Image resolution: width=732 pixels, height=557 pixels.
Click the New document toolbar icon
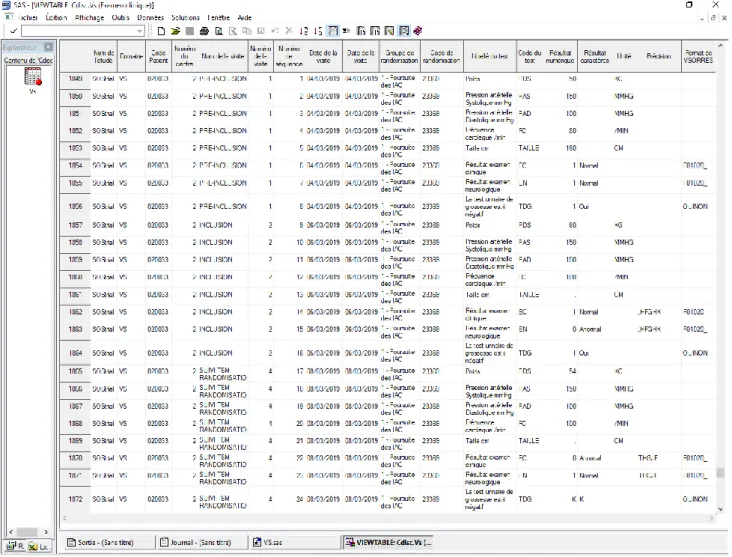point(161,31)
